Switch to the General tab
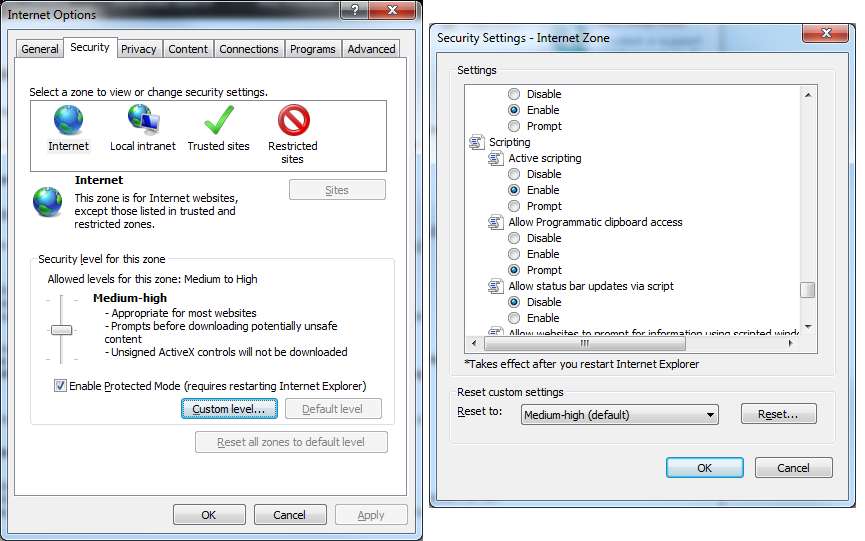The image size is (865, 541). [40, 49]
